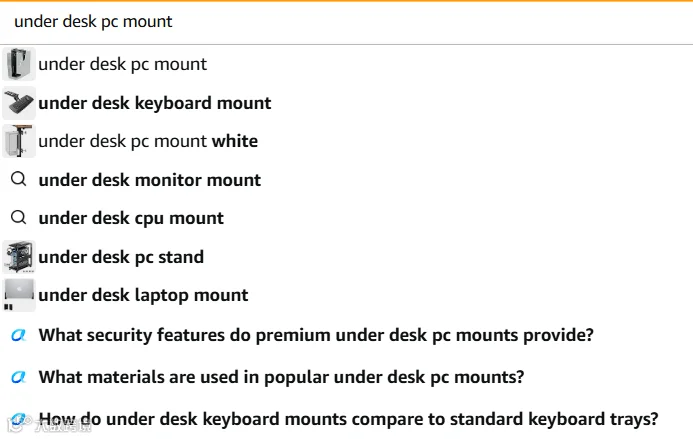Click the magnifier icon beside 'under desk monitor mount'
Image resolution: width=693 pixels, height=439 pixels.
pyautogui.click(x=19, y=179)
